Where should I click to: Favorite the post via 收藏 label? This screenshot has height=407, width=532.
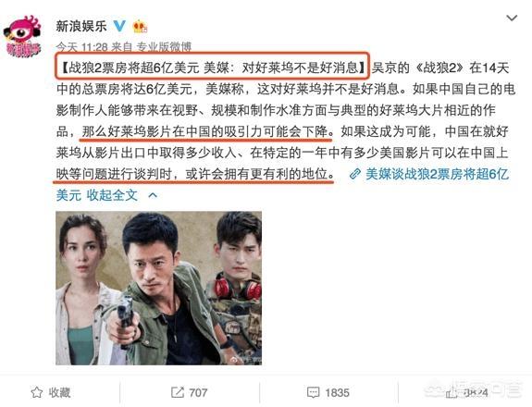click(x=59, y=393)
